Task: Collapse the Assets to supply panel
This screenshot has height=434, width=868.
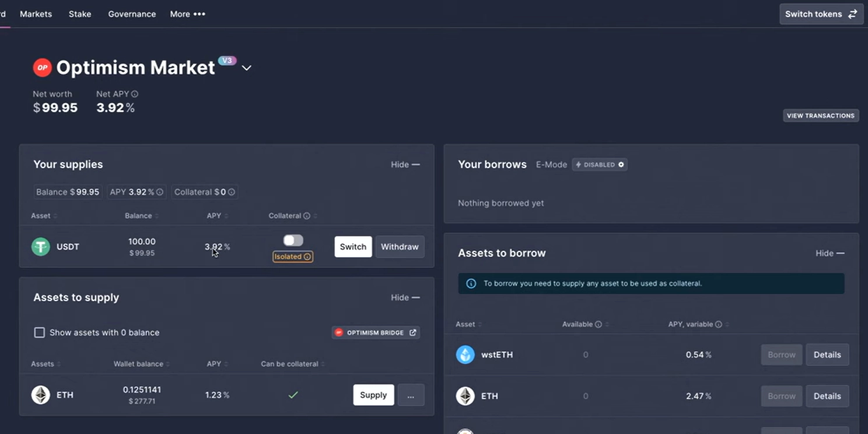Action: click(405, 297)
